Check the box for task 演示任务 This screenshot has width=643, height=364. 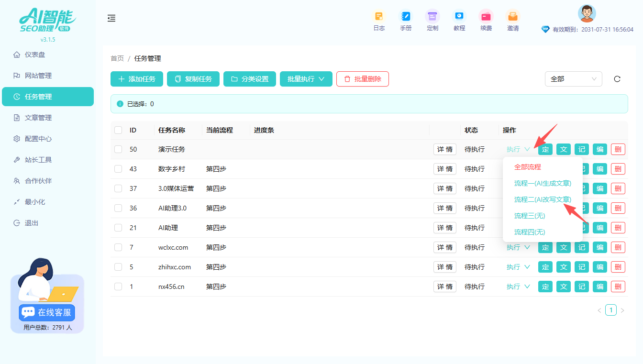pos(118,149)
